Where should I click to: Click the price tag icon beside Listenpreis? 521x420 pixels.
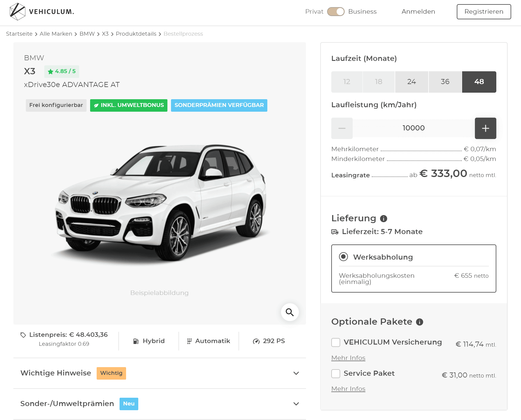pyautogui.click(x=23, y=335)
